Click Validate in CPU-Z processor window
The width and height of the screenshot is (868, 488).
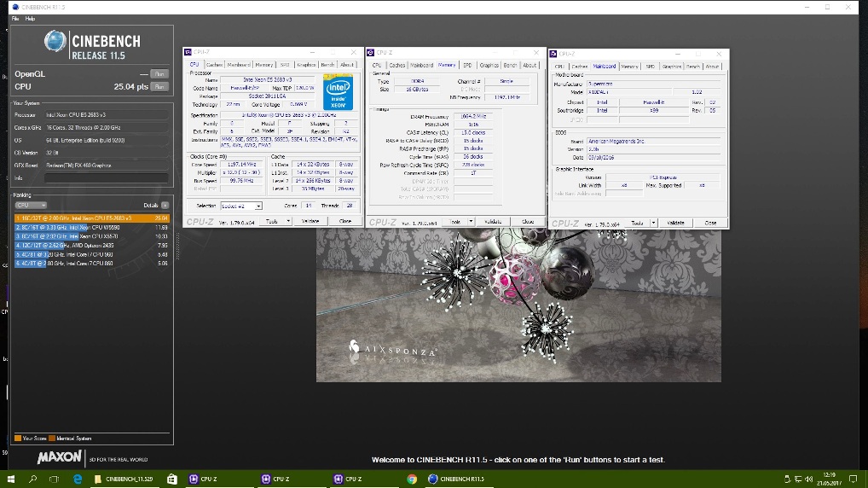(x=310, y=221)
